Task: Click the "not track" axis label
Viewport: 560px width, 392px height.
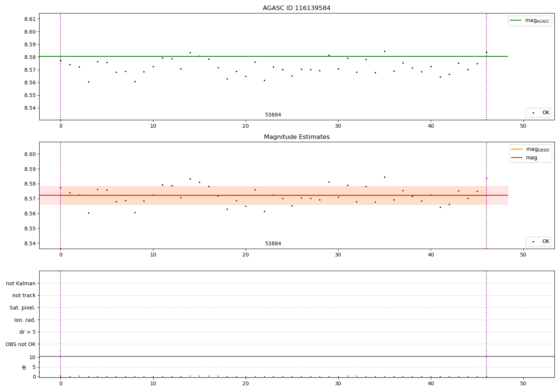Action: [x=24, y=296]
